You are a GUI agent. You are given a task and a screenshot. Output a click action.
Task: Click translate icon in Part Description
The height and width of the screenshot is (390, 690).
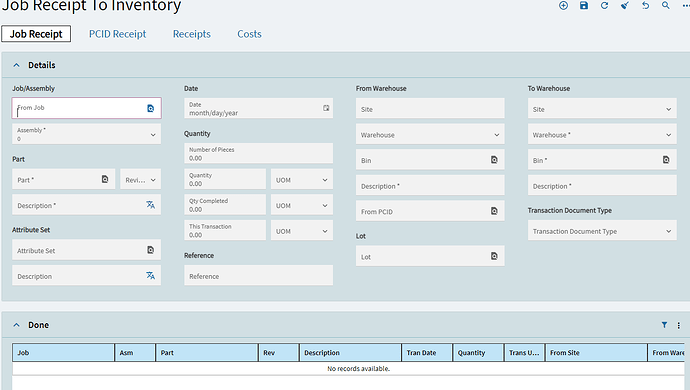pyautogui.click(x=150, y=205)
